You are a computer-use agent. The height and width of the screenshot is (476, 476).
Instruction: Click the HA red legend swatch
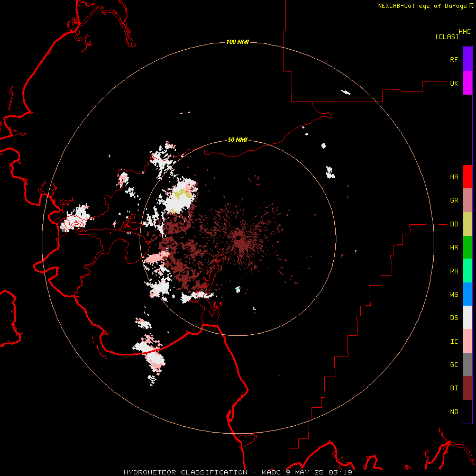point(467,177)
